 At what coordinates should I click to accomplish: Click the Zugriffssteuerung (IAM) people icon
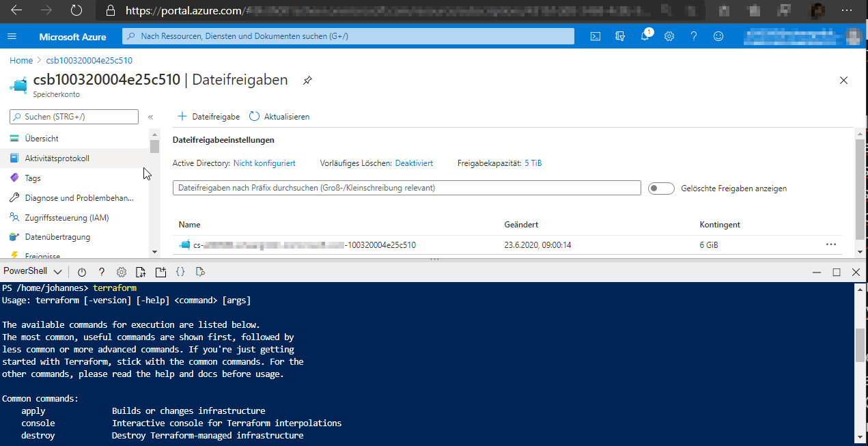click(14, 217)
